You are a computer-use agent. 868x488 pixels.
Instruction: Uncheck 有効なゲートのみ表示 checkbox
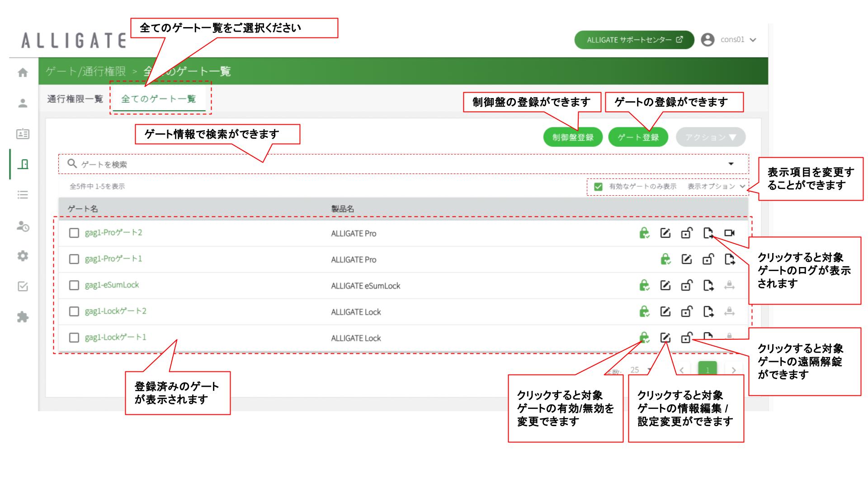pos(598,187)
